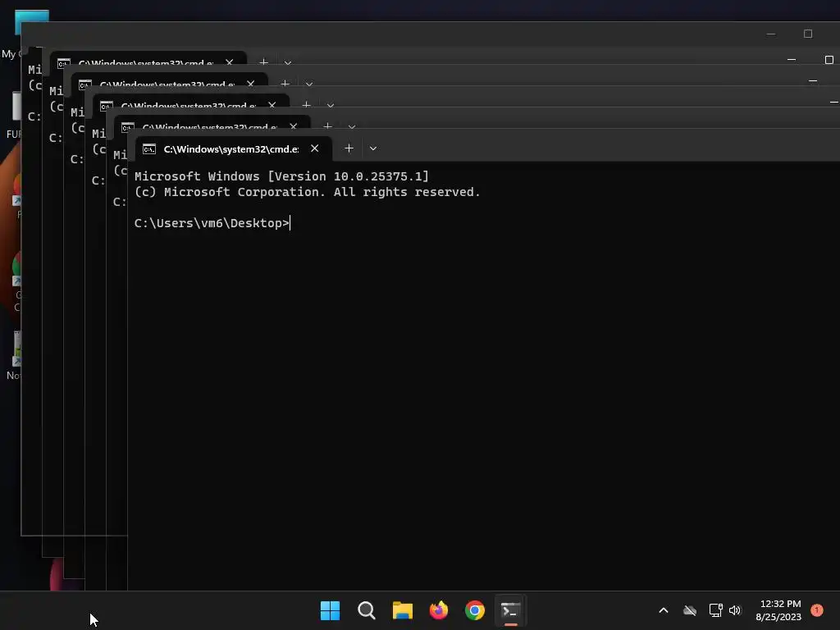Click the 'Microsoft Windows [Version 10.0.25375.1]' line
Screen dimensions: 840x630
click(x=282, y=176)
